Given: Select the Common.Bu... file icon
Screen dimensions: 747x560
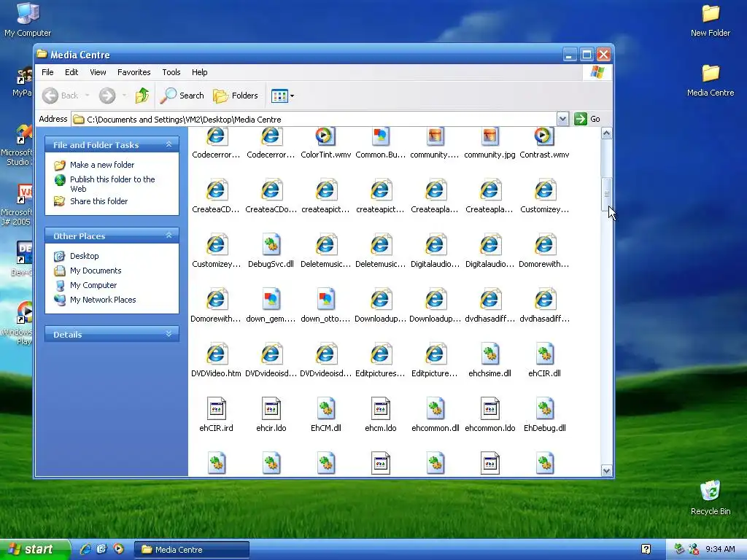Looking at the screenshot, I should [380, 136].
